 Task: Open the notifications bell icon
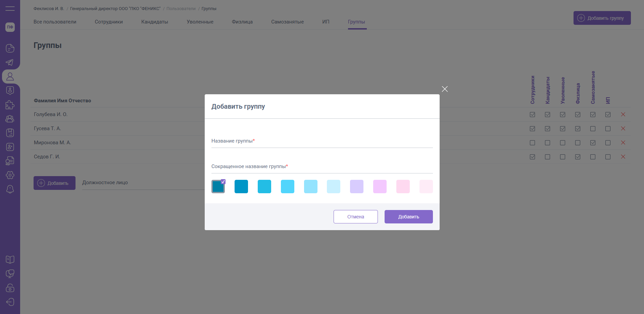pyautogui.click(x=10, y=189)
